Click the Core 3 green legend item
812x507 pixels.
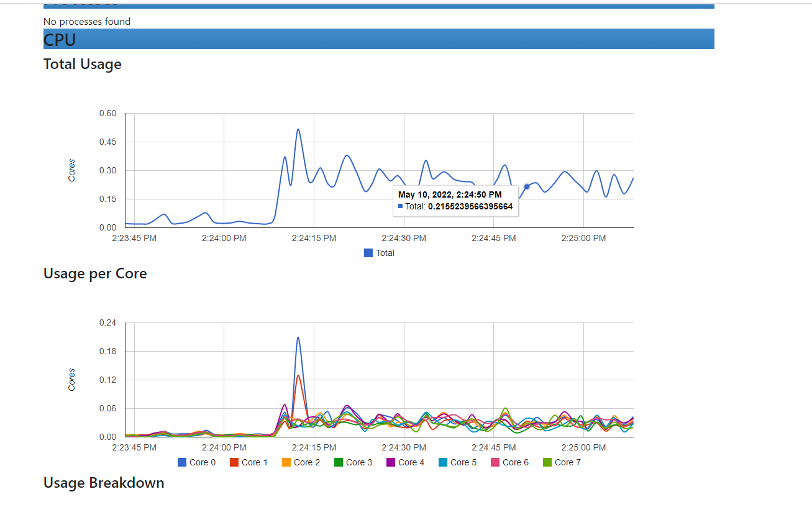click(354, 462)
